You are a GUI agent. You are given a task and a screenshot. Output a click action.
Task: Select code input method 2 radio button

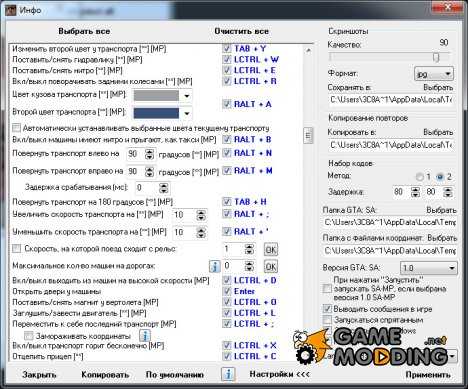(440, 177)
